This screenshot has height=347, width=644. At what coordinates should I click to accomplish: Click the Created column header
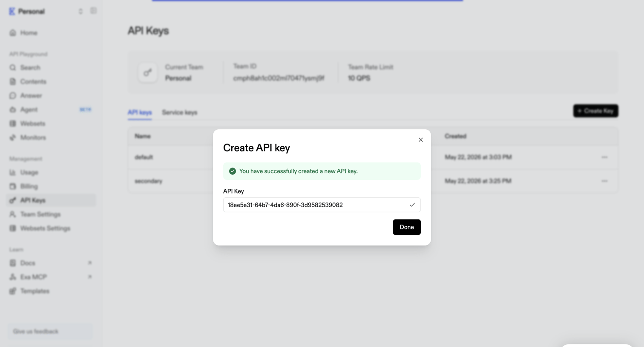pyautogui.click(x=455, y=136)
